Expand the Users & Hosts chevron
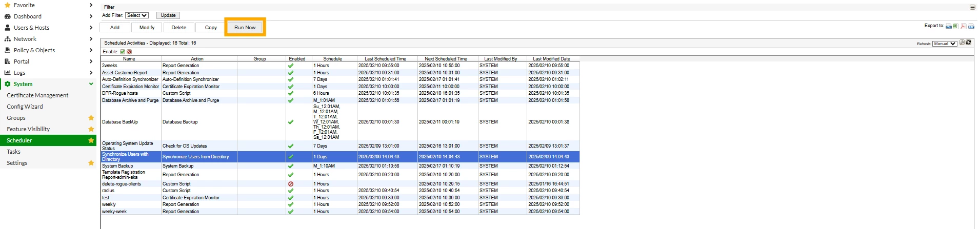The image size is (980, 229). [x=91, y=28]
